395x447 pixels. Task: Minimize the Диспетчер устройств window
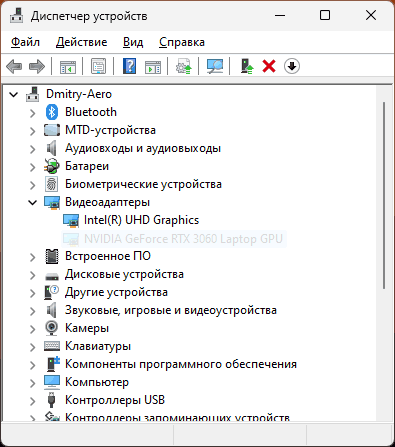[280, 15]
